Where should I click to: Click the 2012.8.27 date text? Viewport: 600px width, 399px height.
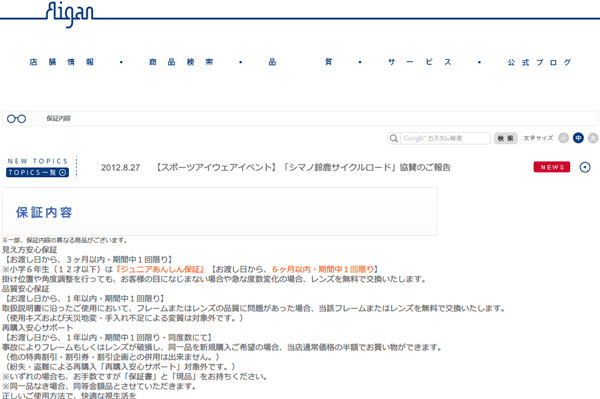pyautogui.click(x=121, y=168)
